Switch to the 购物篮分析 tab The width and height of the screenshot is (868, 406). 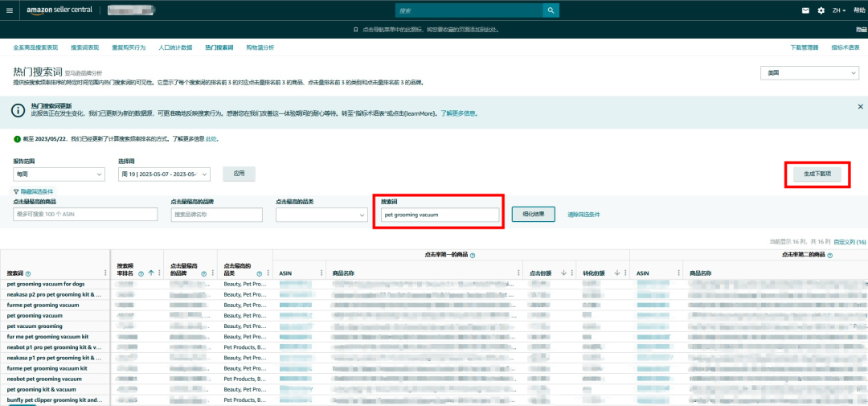[x=260, y=47]
